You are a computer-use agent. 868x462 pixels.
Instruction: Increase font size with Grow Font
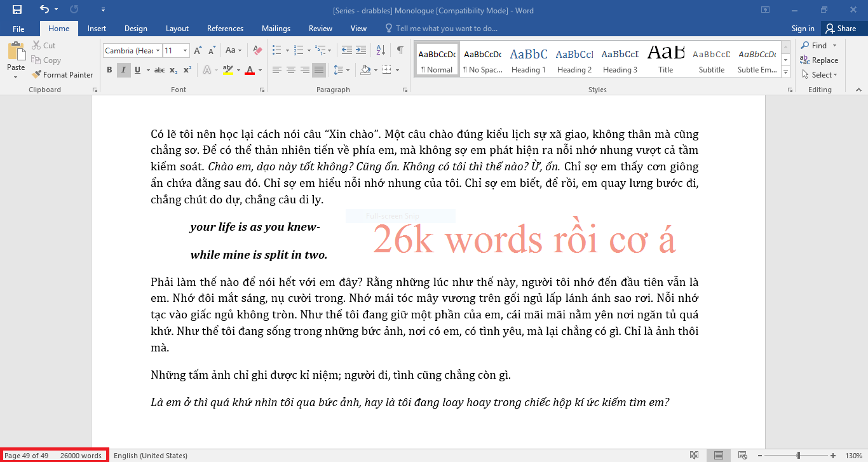pos(198,50)
